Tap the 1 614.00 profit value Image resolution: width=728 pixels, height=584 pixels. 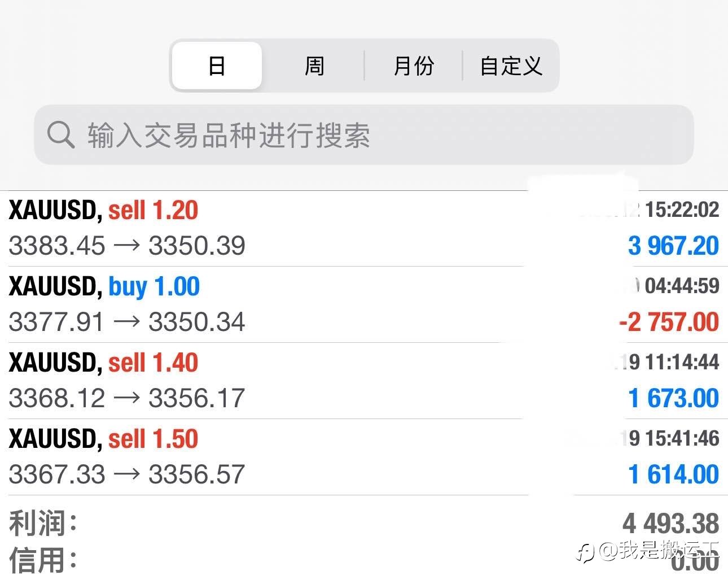(673, 474)
